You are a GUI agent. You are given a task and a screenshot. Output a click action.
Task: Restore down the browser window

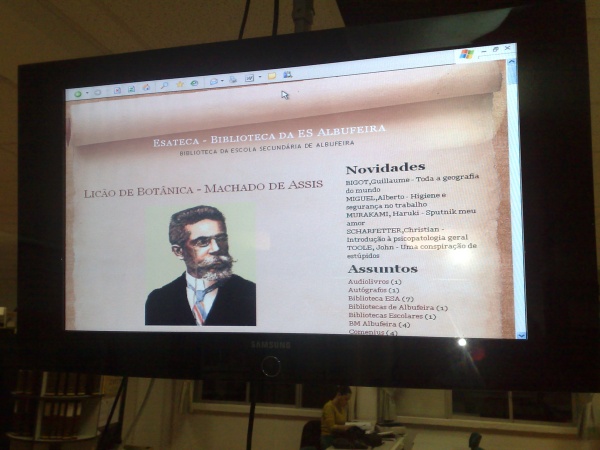pos(496,49)
